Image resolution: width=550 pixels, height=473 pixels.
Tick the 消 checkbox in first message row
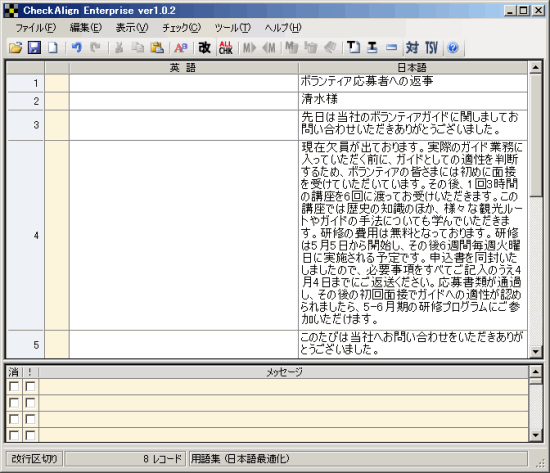[14, 386]
